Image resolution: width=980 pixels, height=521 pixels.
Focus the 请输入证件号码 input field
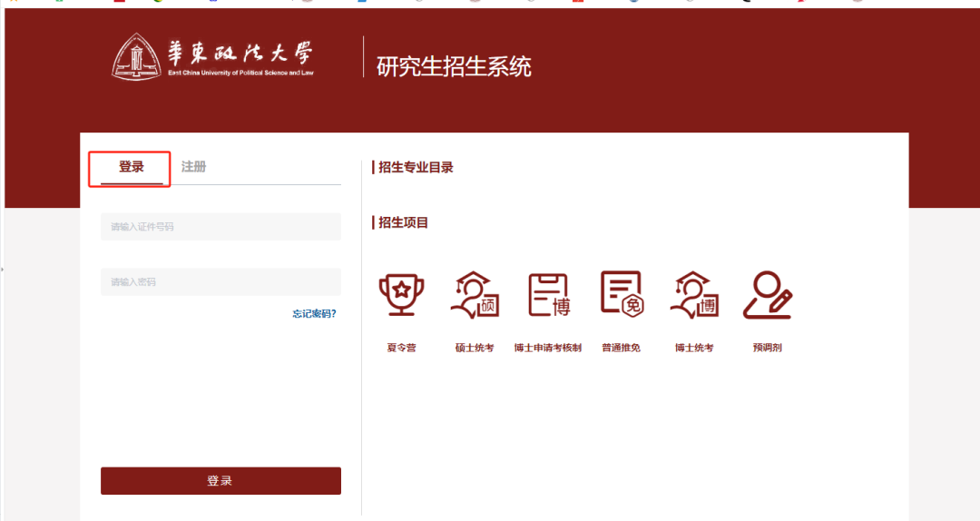pos(220,227)
